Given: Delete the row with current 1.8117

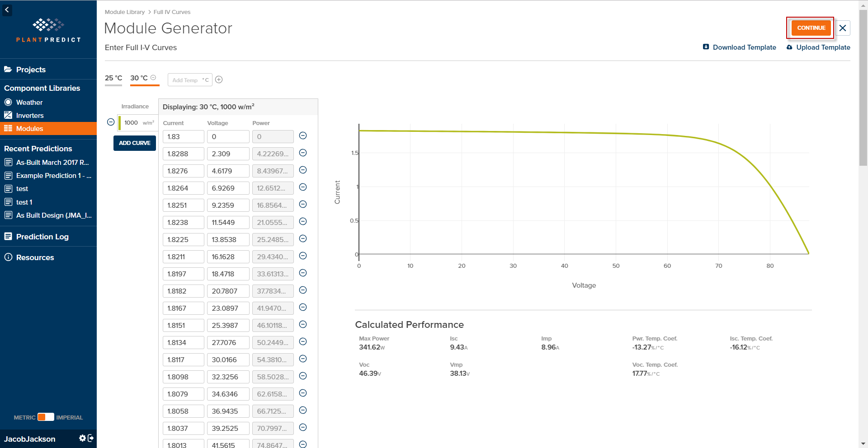Looking at the screenshot, I should tap(303, 359).
